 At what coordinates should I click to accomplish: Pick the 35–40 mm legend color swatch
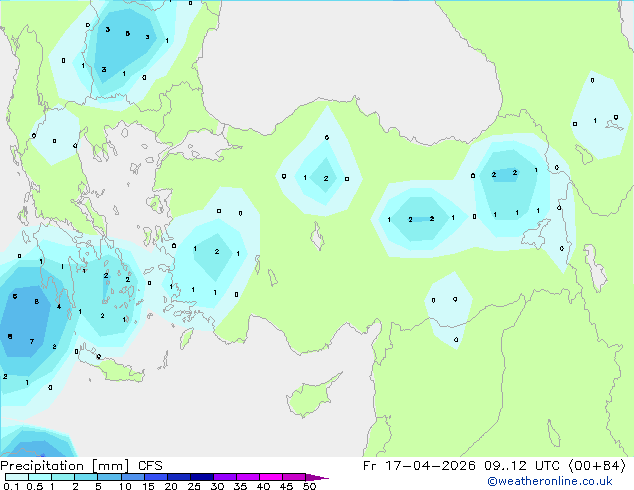pos(248,477)
